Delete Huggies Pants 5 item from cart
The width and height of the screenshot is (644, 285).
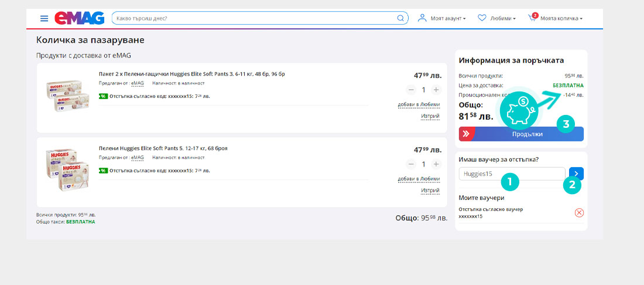[430, 191]
